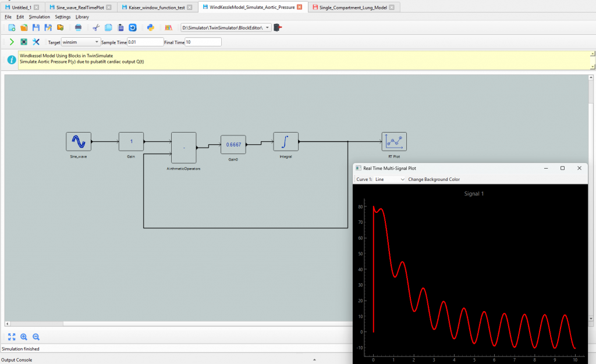Viewport: 596px width, 364px height.
Task: Switch to the Kaiser_window_function_test tab
Action: 157,7
